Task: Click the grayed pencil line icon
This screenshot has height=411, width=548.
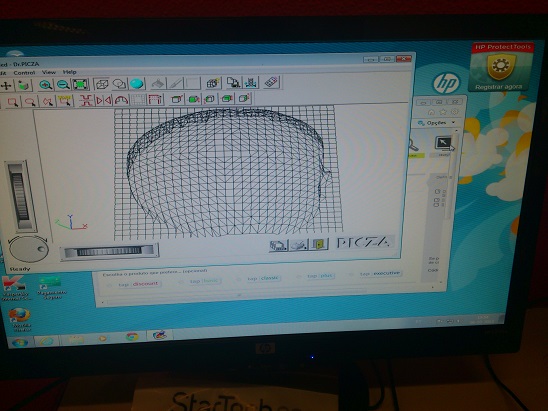Action: (175, 83)
